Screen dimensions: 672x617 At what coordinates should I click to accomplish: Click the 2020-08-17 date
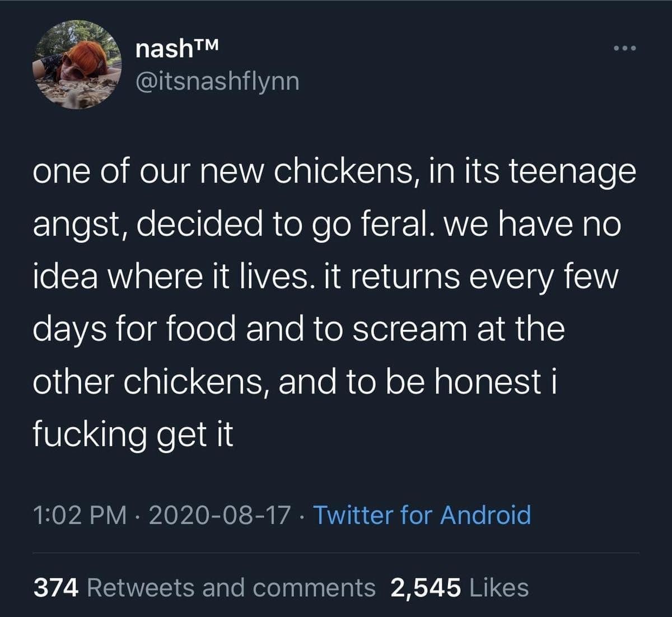220,515
